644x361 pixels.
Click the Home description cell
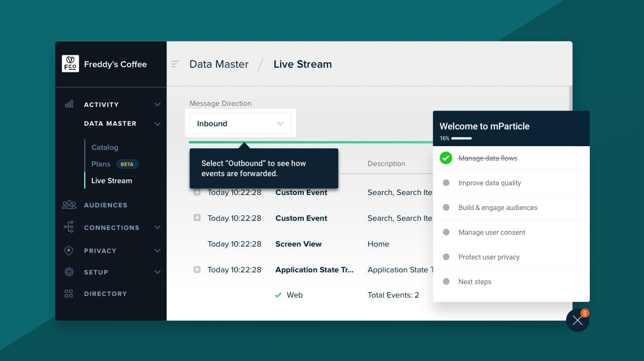[x=378, y=244]
